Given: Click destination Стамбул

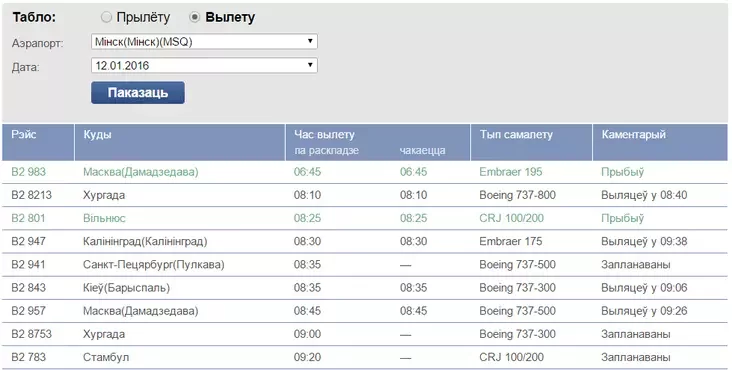Looking at the screenshot, I should [106, 357].
